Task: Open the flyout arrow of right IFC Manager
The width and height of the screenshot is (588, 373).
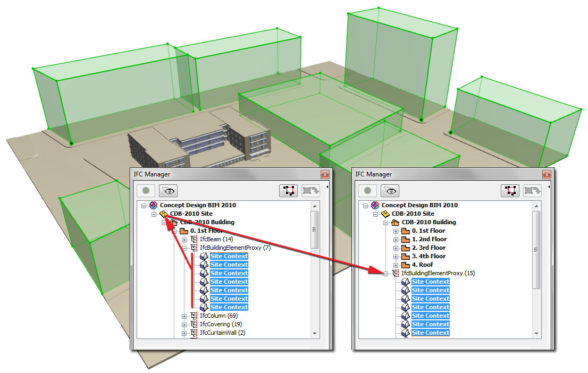Action: [x=549, y=186]
